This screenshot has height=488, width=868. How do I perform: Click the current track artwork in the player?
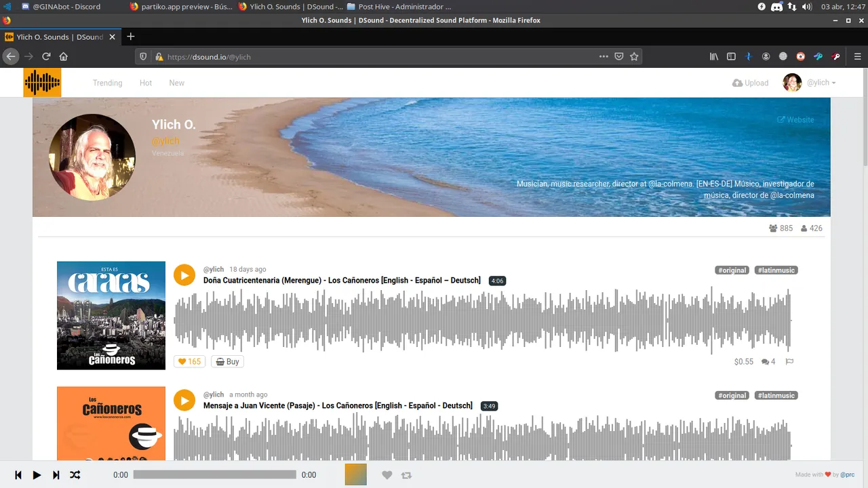(x=356, y=474)
